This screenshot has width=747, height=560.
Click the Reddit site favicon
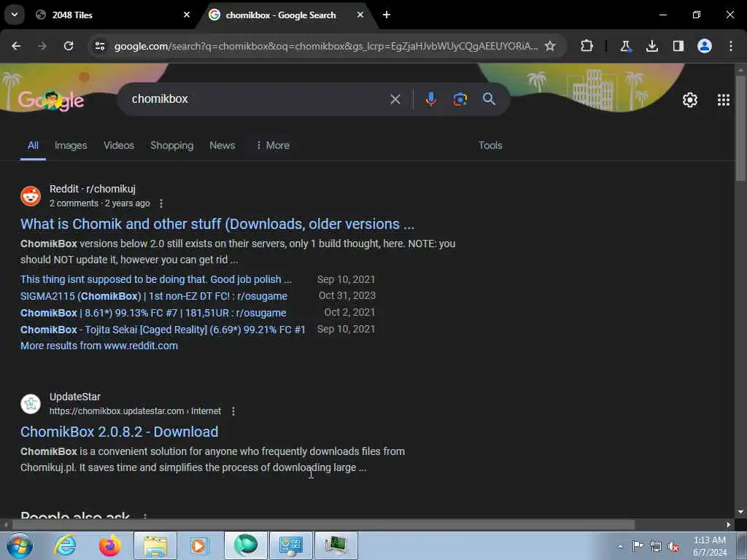[x=31, y=196]
